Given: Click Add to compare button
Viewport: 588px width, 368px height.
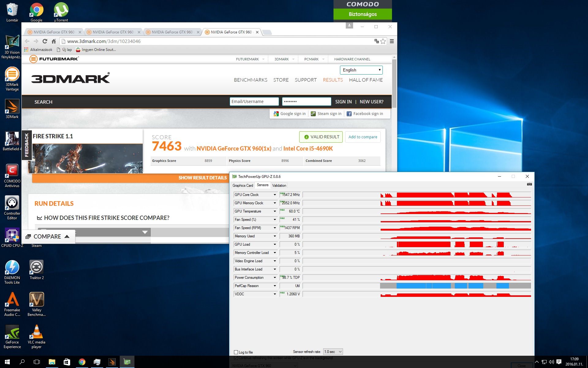Looking at the screenshot, I should coord(363,137).
